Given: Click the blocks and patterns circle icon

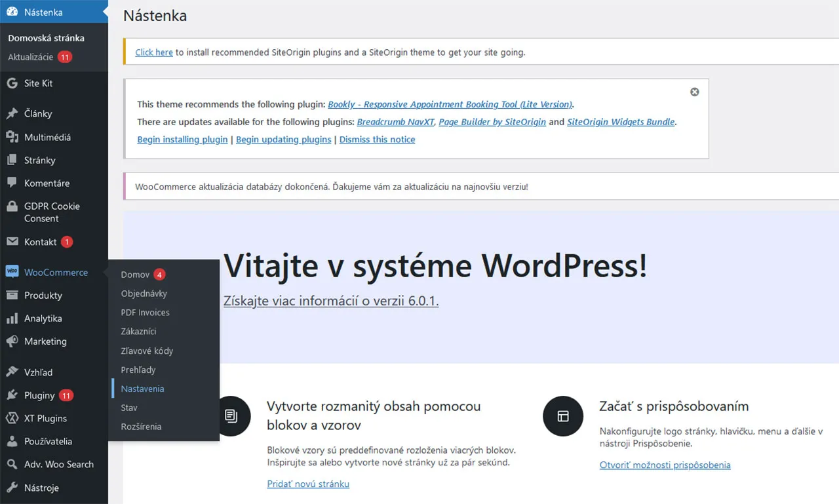Looking at the screenshot, I should [231, 416].
